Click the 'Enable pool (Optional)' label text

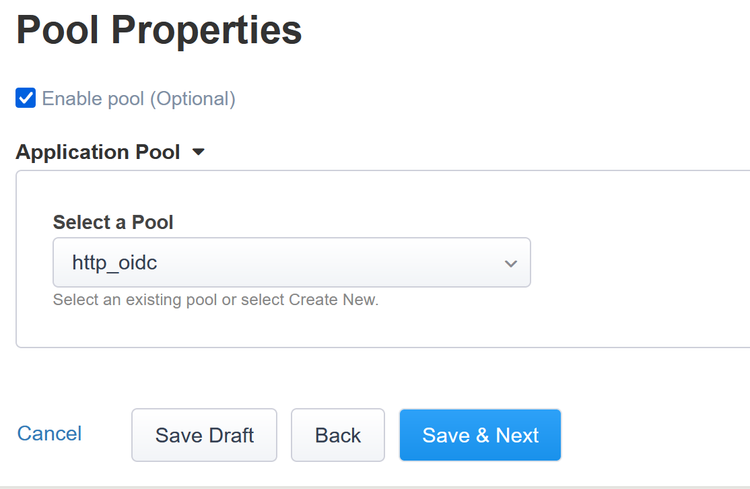[138, 99]
